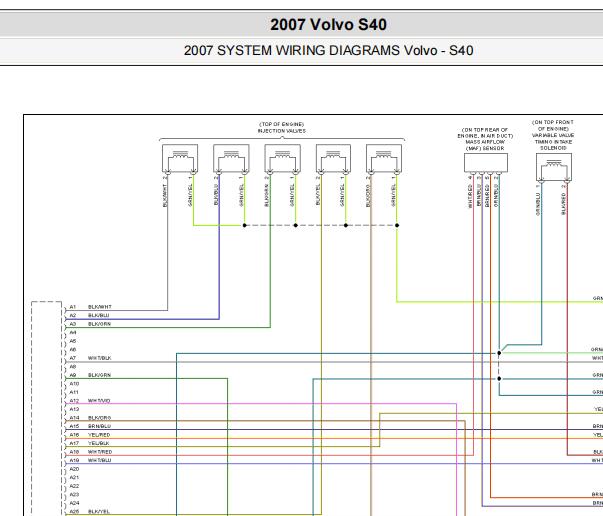603x516 pixels.
Task: Click the intake solenoid coil symbol
Action: click(554, 167)
